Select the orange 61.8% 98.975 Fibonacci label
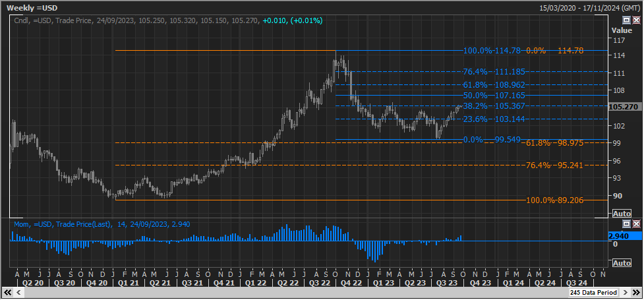The height and width of the screenshot is (300, 644). coord(554,142)
